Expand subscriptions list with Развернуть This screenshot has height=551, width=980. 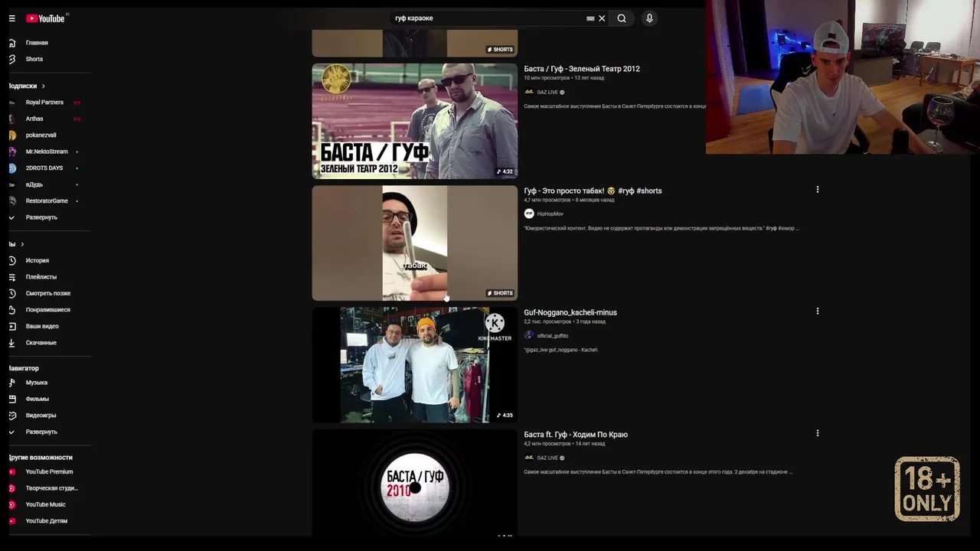(x=41, y=217)
